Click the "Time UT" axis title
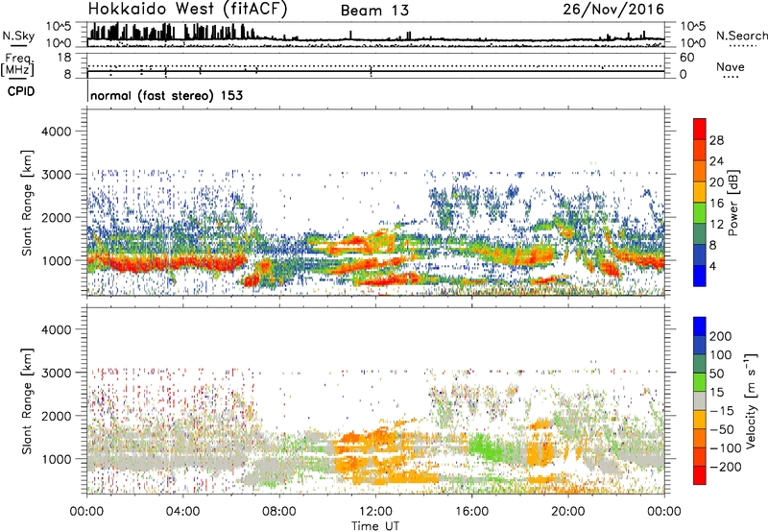Viewport: 768px width, 532px height. coord(375,526)
